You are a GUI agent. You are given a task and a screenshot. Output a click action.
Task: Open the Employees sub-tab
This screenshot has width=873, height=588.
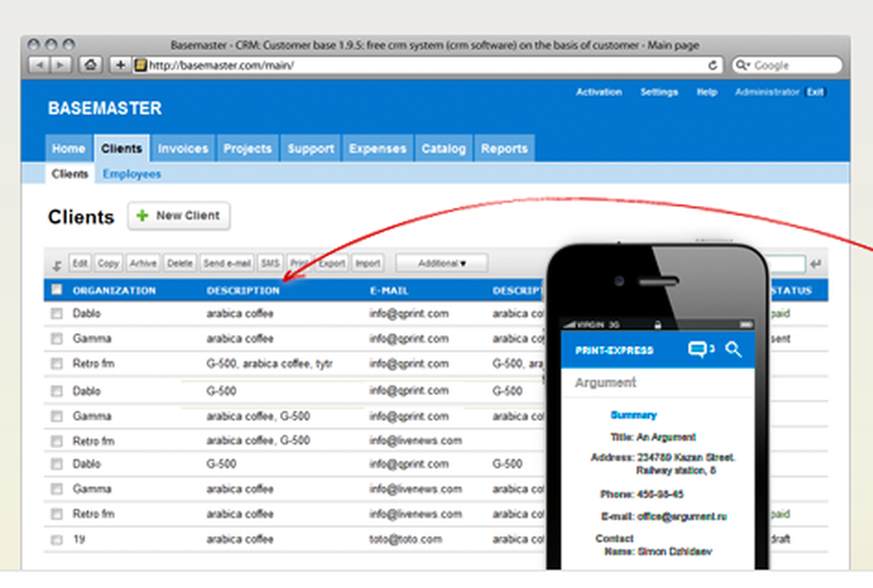[132, 174]
